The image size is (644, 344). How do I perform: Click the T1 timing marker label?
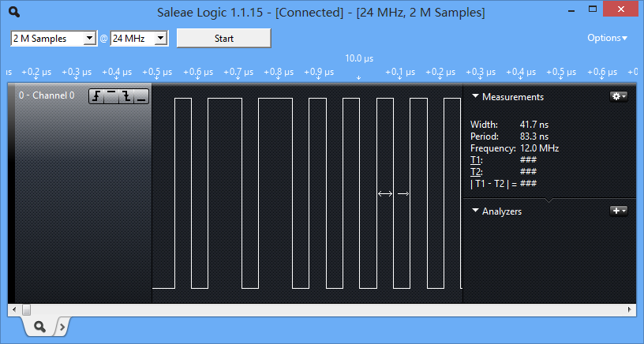point(476,159)
